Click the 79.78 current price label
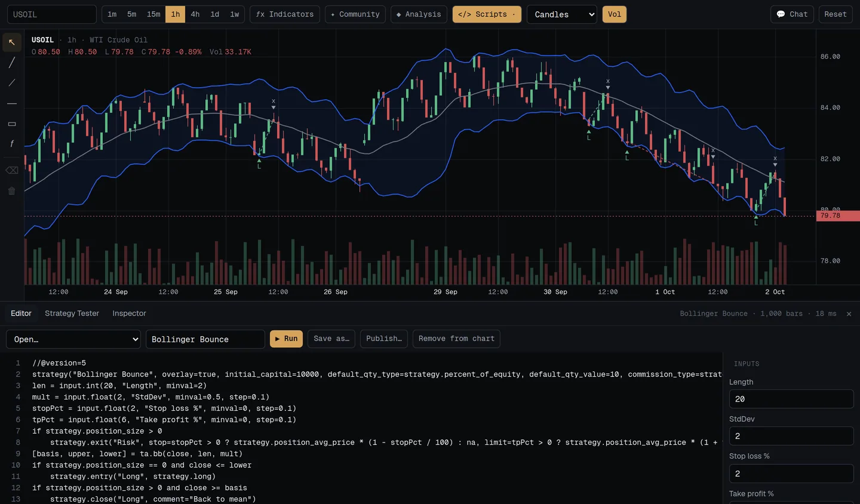The height and width of the screenshot is (504, 860). point(838,216)
